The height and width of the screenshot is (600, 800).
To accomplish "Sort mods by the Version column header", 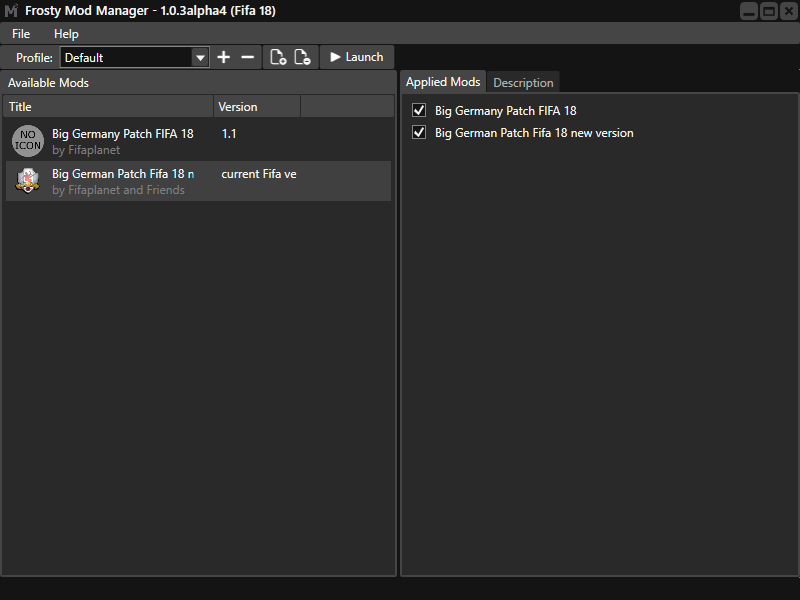I will point(257,107).
